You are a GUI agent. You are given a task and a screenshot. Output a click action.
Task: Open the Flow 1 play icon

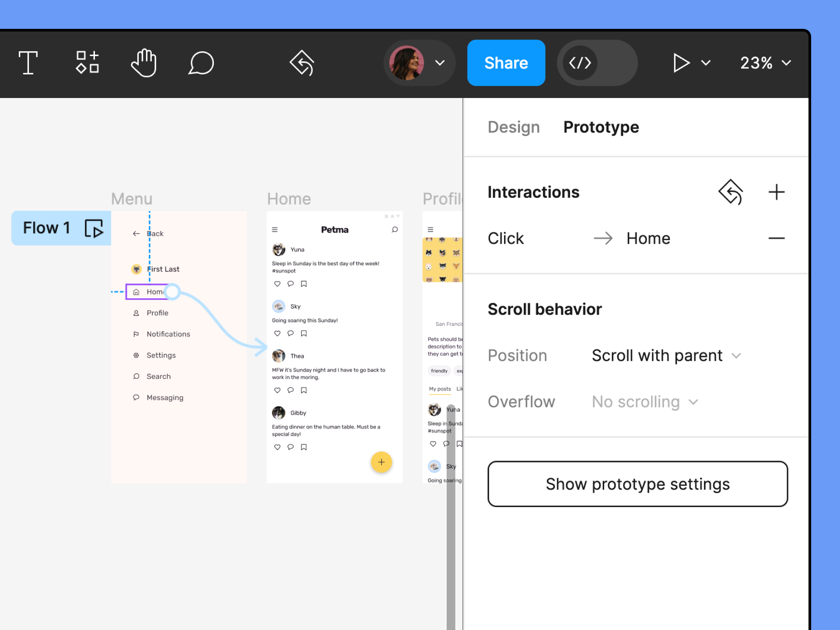(94, 228)
